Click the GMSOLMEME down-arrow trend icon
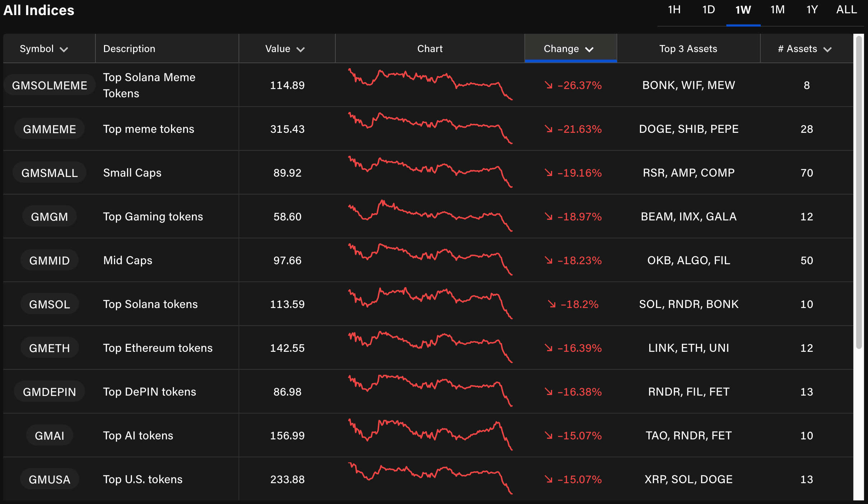This screenshot has width=868, height=504. pos(548,85)
